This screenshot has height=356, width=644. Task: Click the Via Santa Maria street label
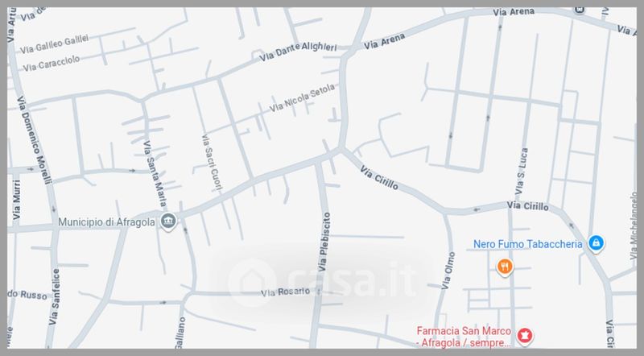click(155, 173)
